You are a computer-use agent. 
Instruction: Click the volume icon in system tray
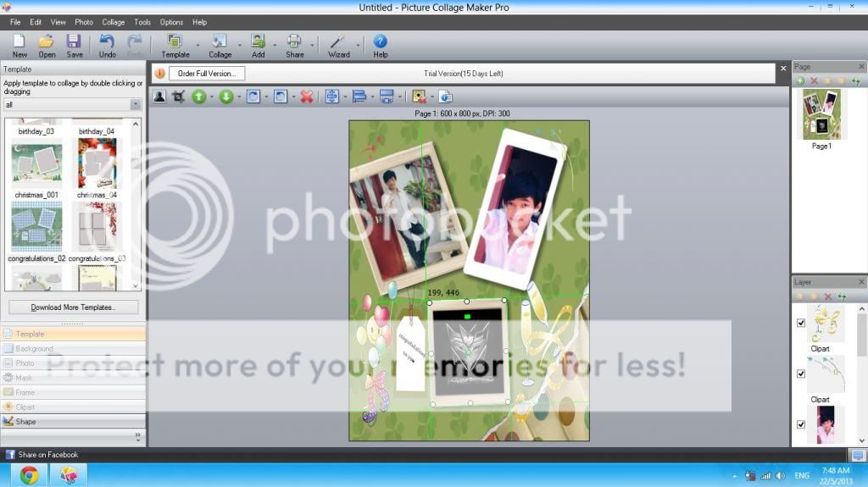tap(781, 475)
